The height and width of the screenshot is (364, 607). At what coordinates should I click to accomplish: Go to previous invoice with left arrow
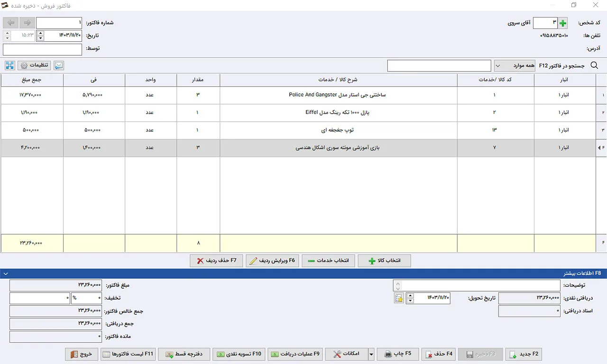[x=11, y=23]
